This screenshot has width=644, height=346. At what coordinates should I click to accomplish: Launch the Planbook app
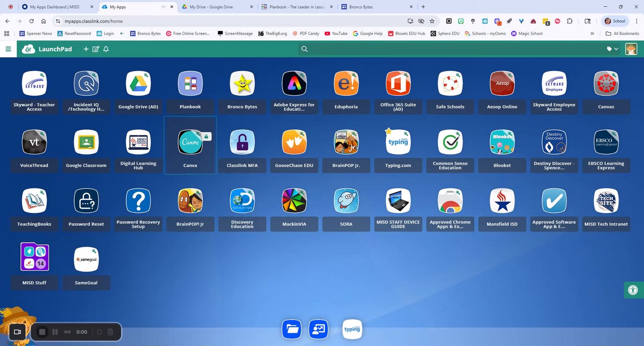[x=190, y=84]
